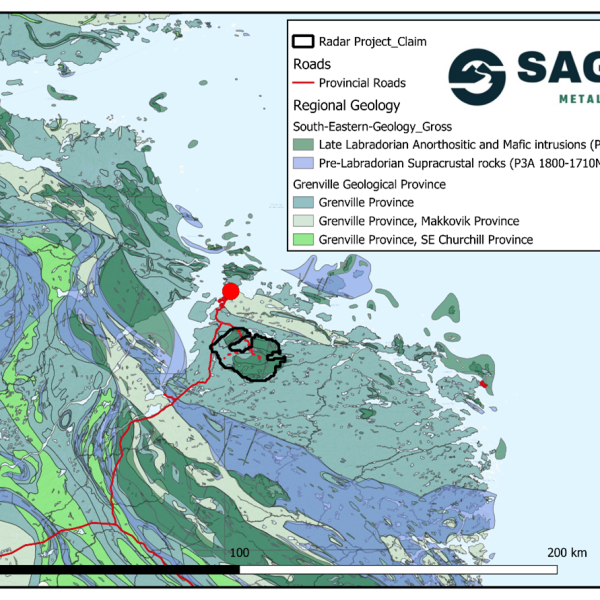Click the Late Labradorian Anorthositic dark green swatch
The image size is (600, 600).
click(x=303, y=144)
